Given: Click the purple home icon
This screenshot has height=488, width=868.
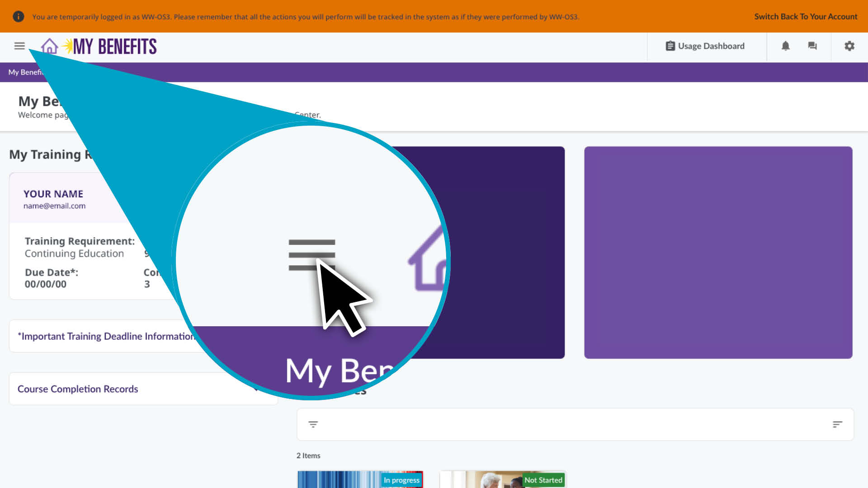Looking at the screenshot, I should [49, 46].
